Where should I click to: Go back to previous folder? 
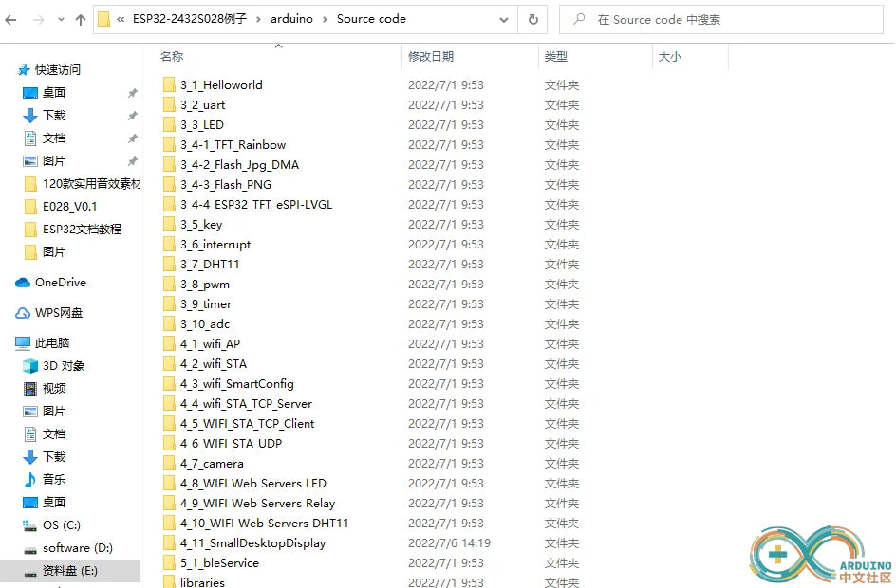coord(10,20)
